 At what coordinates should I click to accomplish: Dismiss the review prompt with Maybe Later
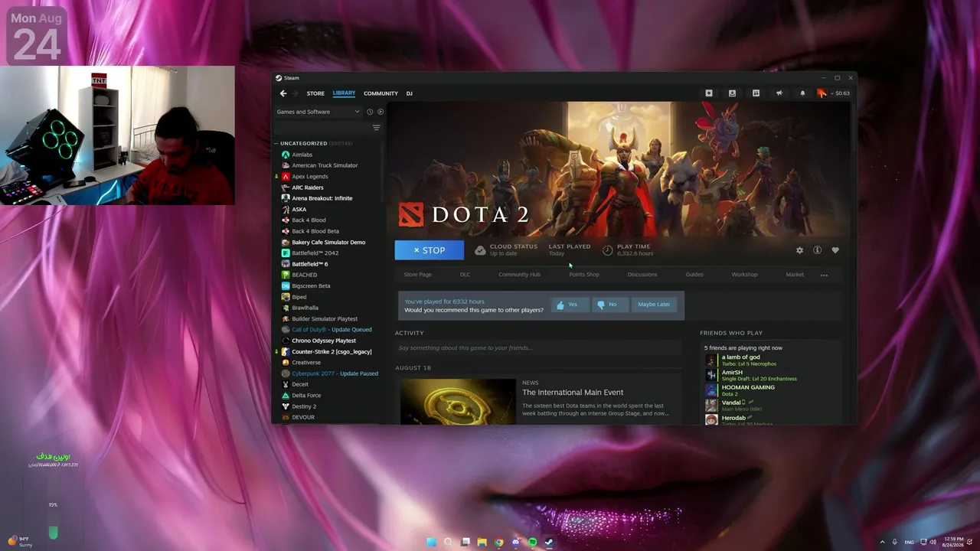pyautogui.click(x=654, y=305)
